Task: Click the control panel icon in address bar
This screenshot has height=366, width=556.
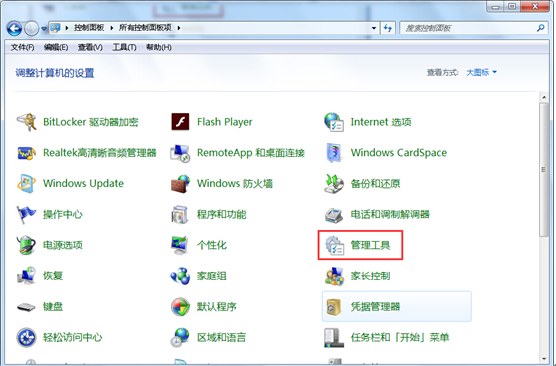Action: click(x=55, y=28)
